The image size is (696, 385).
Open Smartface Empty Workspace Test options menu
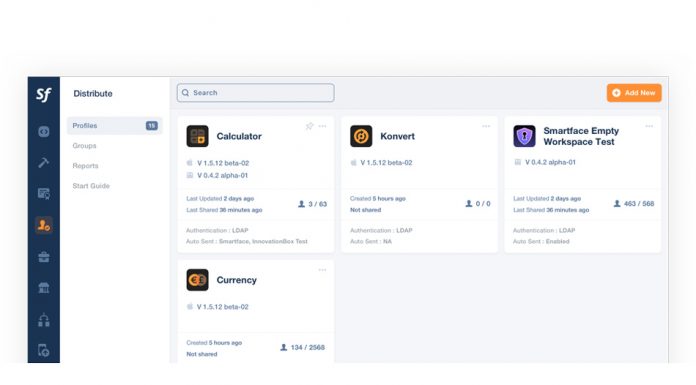(649, 126)
